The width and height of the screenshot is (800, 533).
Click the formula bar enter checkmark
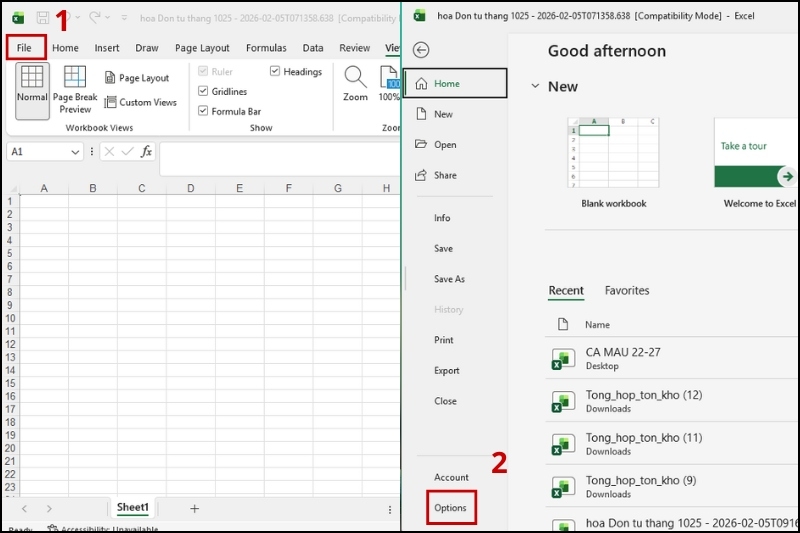coord(128,151)
